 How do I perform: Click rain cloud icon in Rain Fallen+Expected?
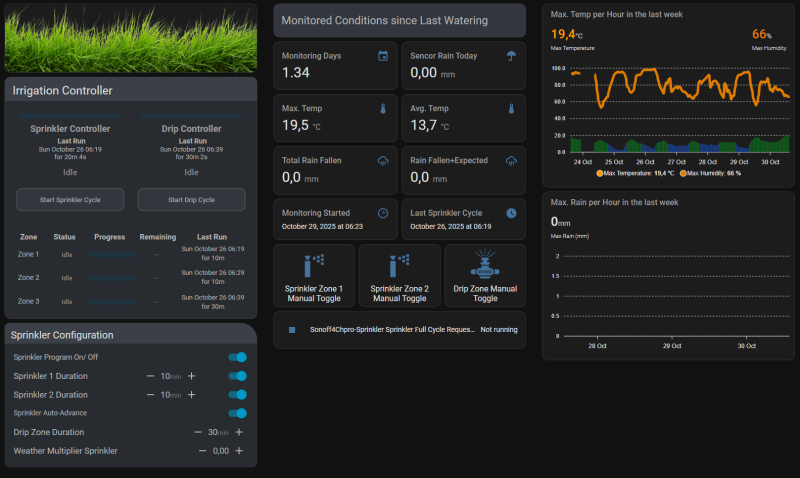click(x=511, y=161)
